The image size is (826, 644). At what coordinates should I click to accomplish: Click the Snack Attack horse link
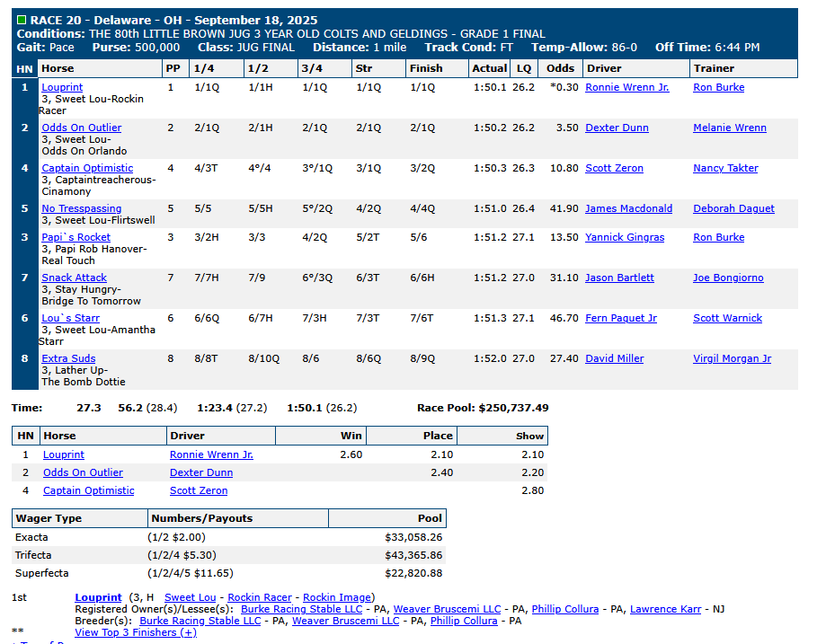point(74,278)
